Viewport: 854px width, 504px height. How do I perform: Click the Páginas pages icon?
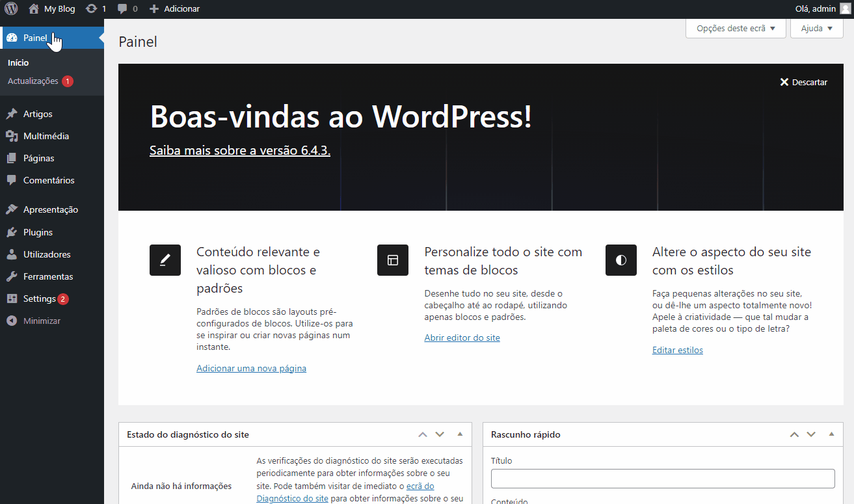pyautogui.click(x=12, y=158)
